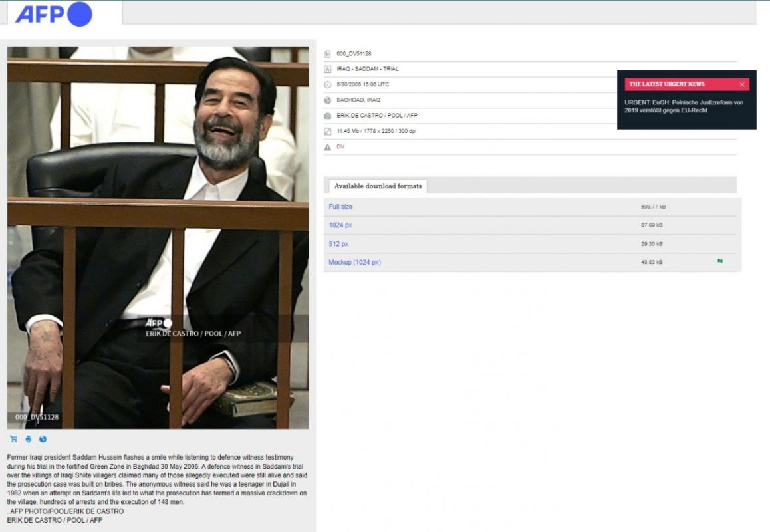This screenshot has height=532, width=770.
Task: Click the camera icon beside the photographer credit
Action: point(327,116)
